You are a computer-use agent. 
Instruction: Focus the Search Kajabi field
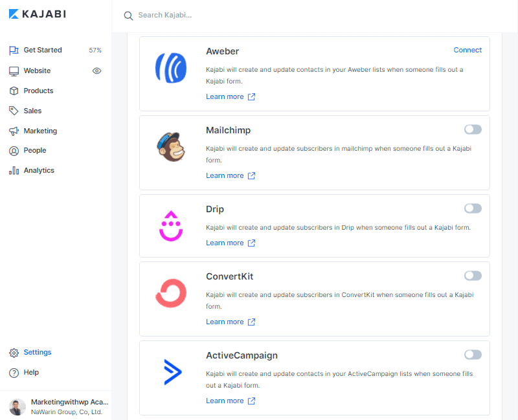[164, 15]
